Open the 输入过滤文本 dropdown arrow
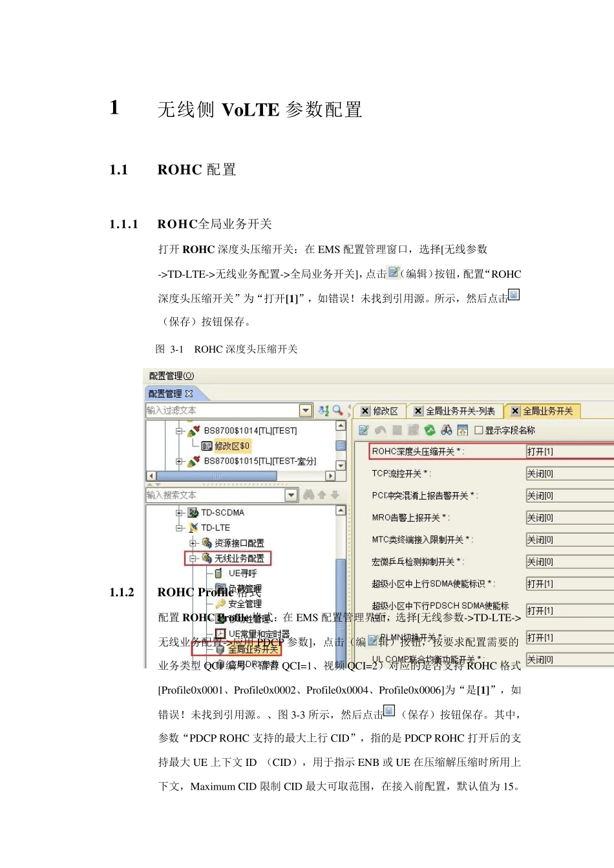614x868 pixels. [x=306, y=410]
